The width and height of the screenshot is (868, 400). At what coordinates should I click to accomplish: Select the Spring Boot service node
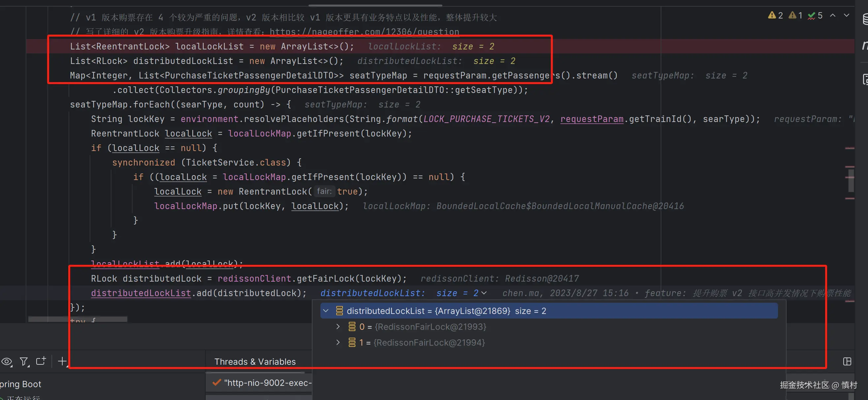(x=20, y=384)
